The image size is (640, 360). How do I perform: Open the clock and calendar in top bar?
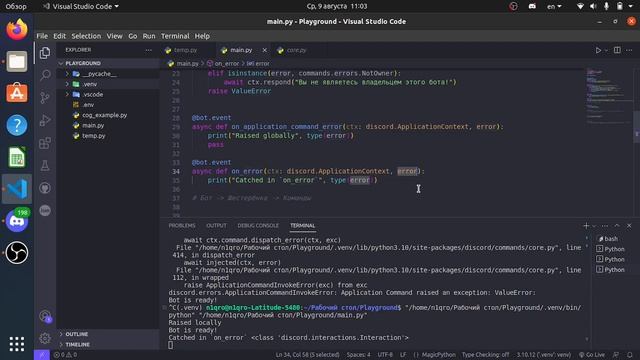point(337,6)
